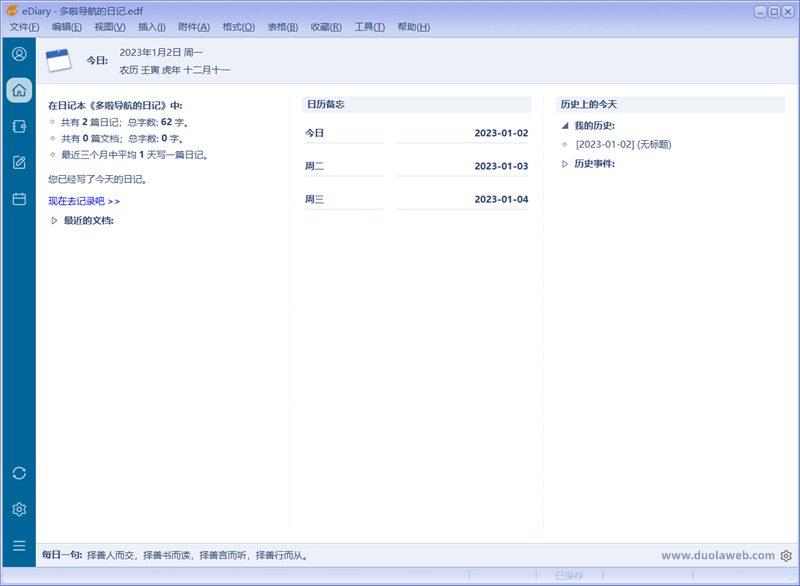
Task: Click the edit/write entry icon in sidebar
Action: coord(19,163)
